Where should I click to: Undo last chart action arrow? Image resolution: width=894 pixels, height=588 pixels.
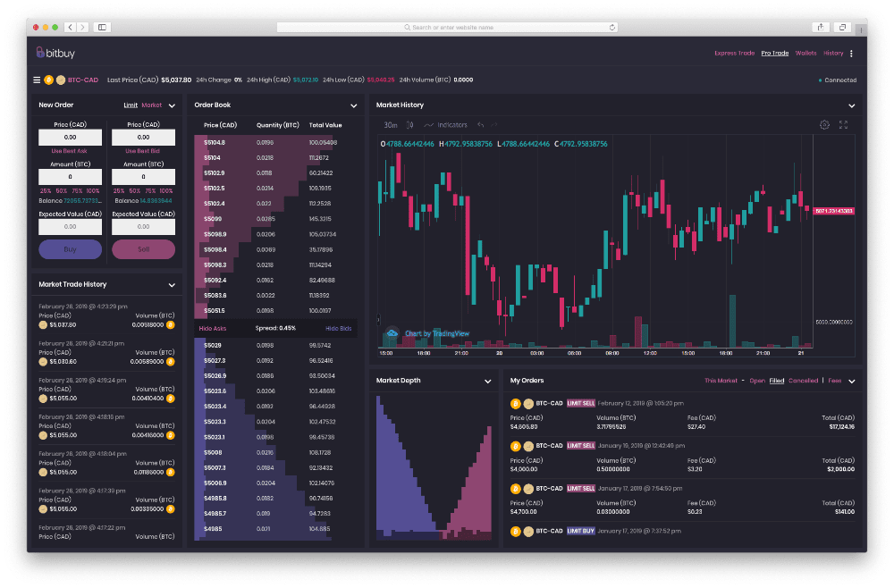[481, 125]
